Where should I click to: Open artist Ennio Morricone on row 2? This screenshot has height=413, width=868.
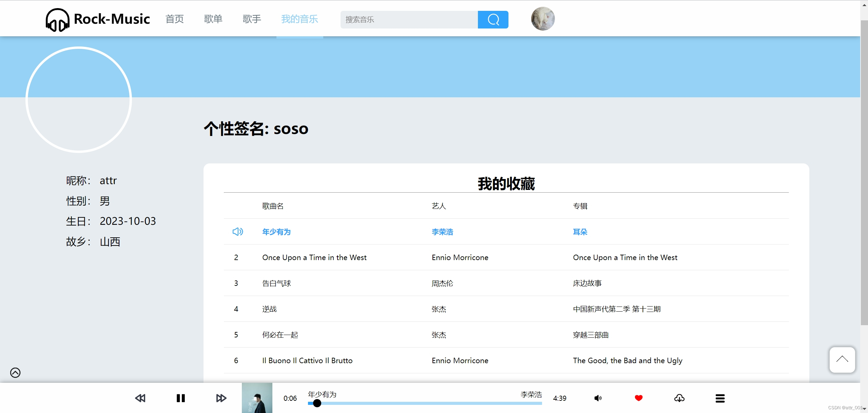point(460,257)
